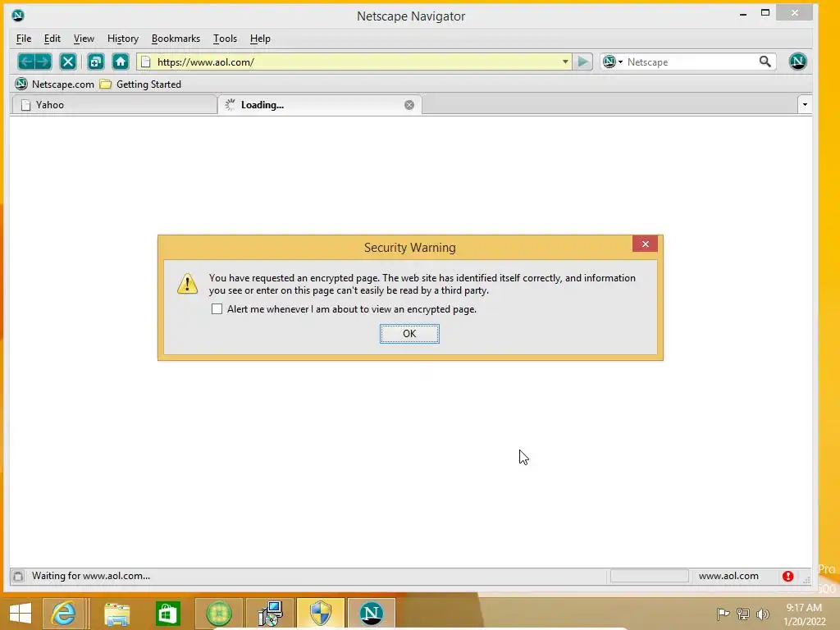Click the status bar progress meter
Image resolution: width=840 pixels, height=630 pixels.
(650, 576)
